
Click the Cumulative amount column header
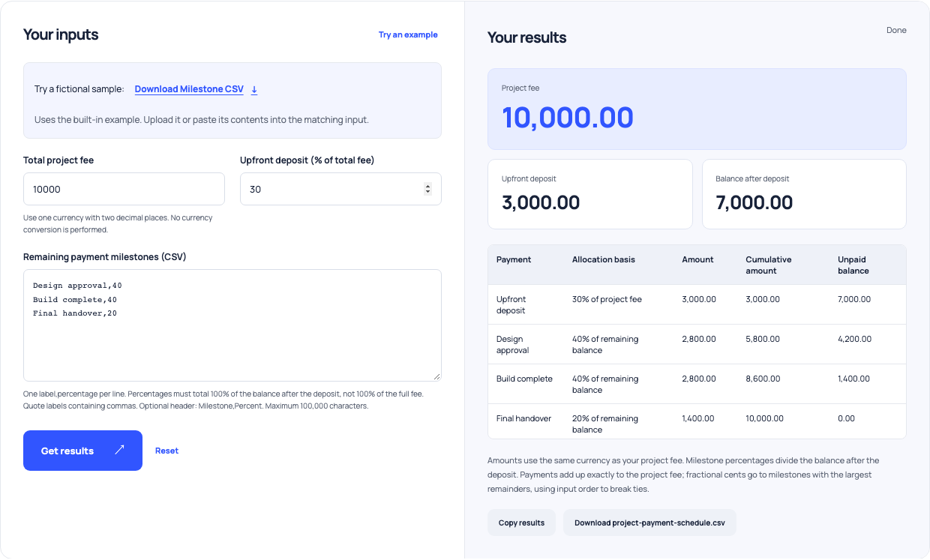[x=769, y=265]
